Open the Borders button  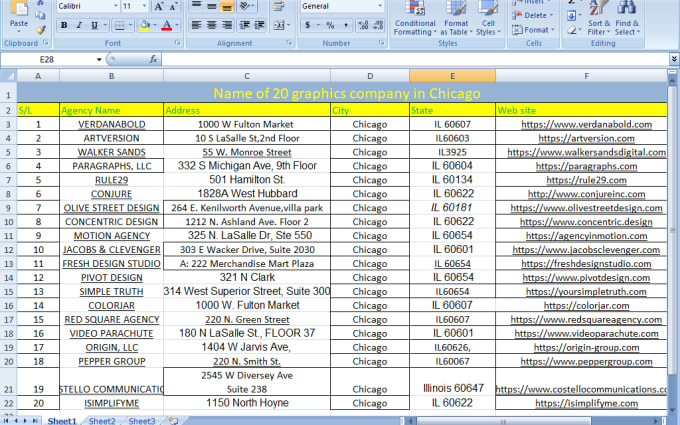119,26
